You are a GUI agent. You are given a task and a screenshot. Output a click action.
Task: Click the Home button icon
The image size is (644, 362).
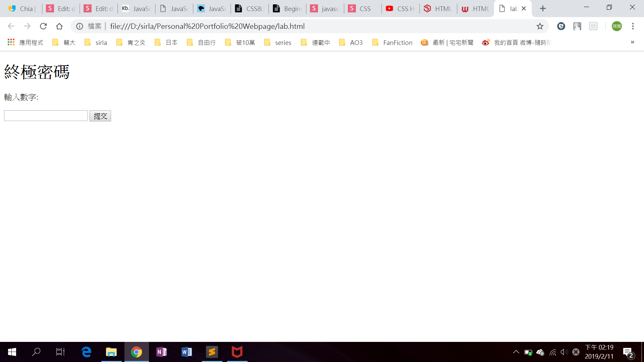[59, 26]
